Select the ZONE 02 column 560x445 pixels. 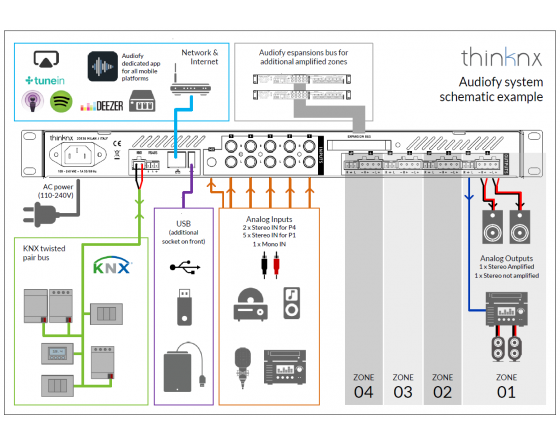click(442, 279)
